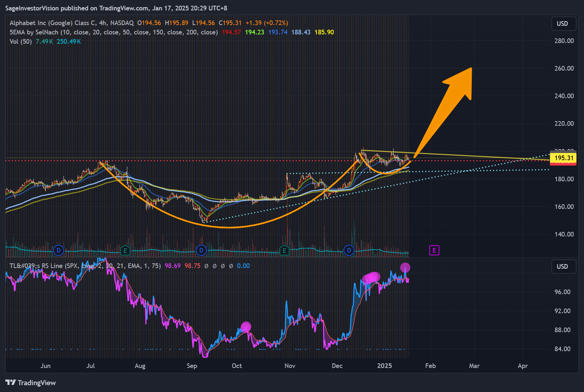Select the Vol (50) indicator legend
This screenshot has width=584, height=392.
point(21,42)
